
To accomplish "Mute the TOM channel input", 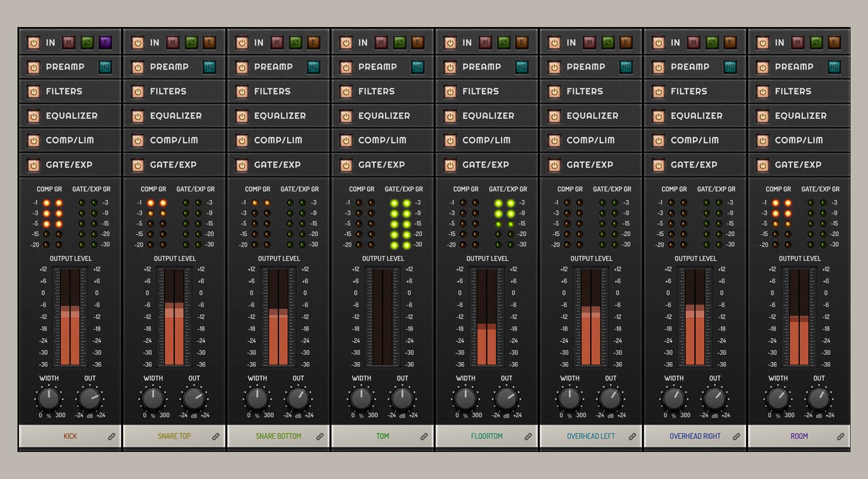I will click(x=381, y=42).
